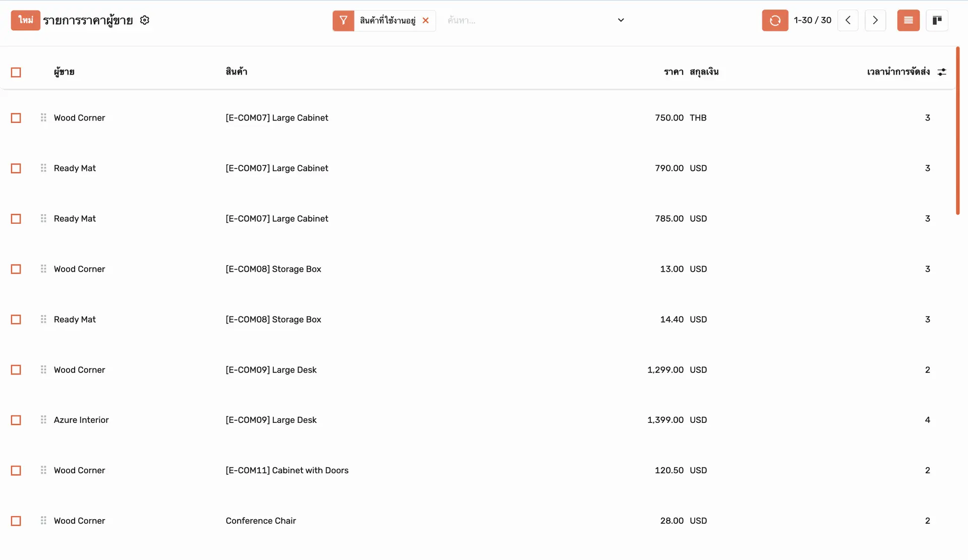The height and width of the screenshot is (560, 968).
Task: Click drag handle of the 13.00 USD row
Action: click(x=43, y=269)
